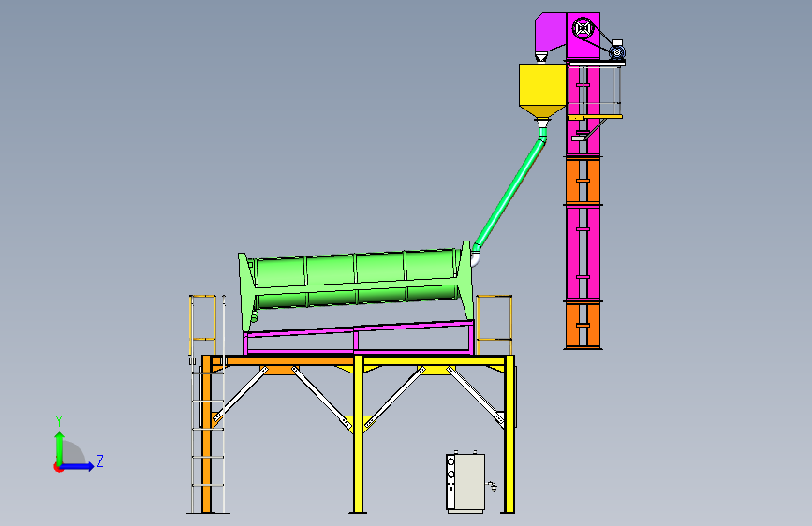Viewport: 812px width, 526px height.
Task: Click the red origin dot of the triad
Action: (x=58, y=467)
